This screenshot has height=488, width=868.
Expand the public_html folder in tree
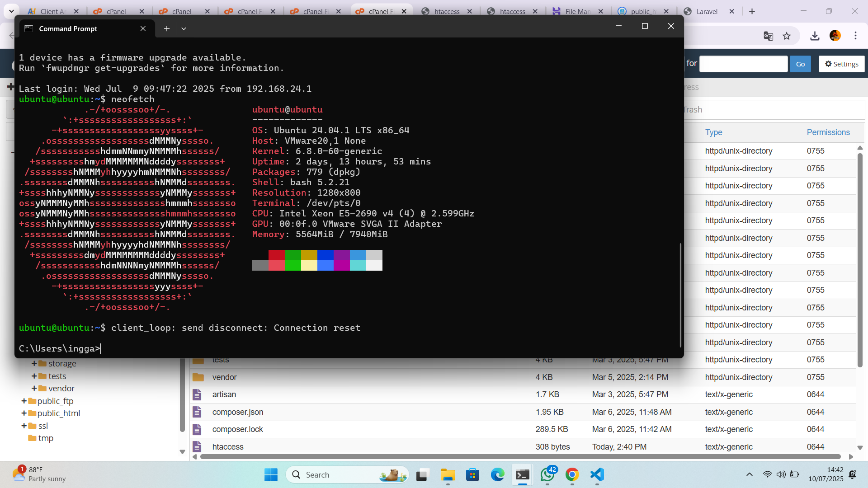(24, 413)
